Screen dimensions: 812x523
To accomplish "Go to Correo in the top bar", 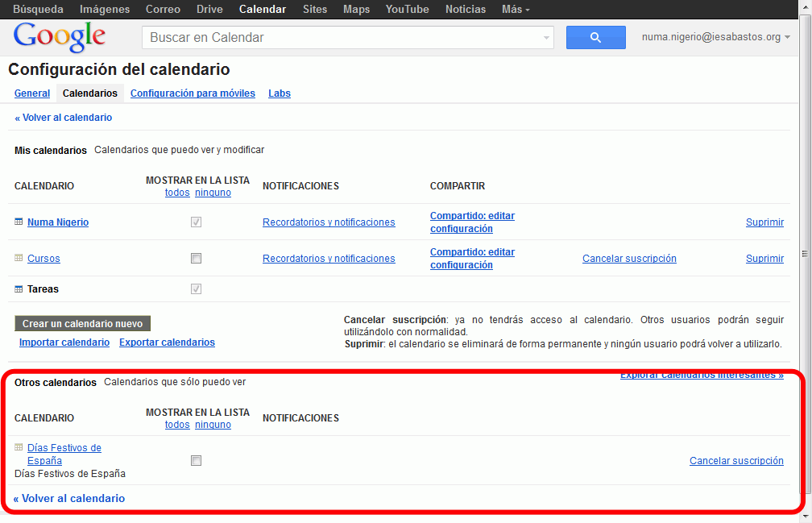I will (x=163, y=10).
